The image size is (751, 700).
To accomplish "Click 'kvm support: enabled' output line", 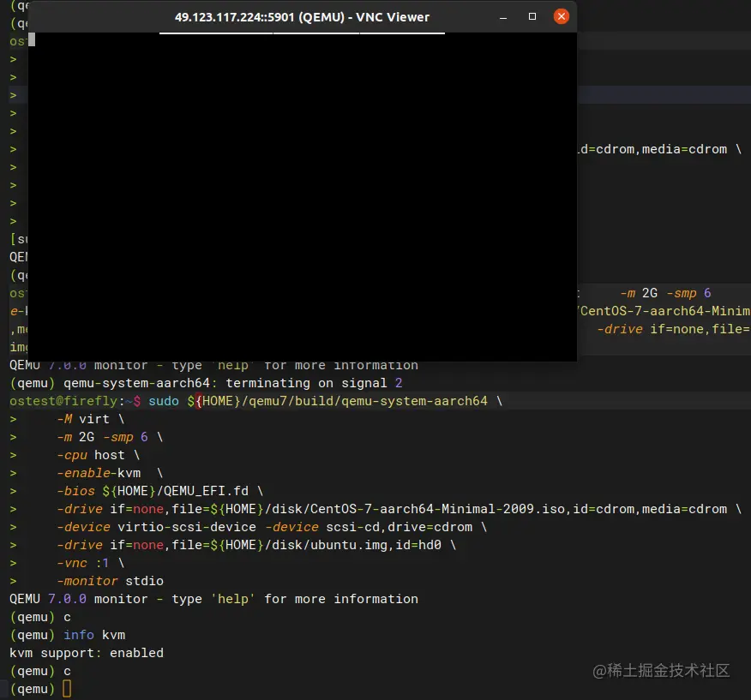I will (87, 653).
